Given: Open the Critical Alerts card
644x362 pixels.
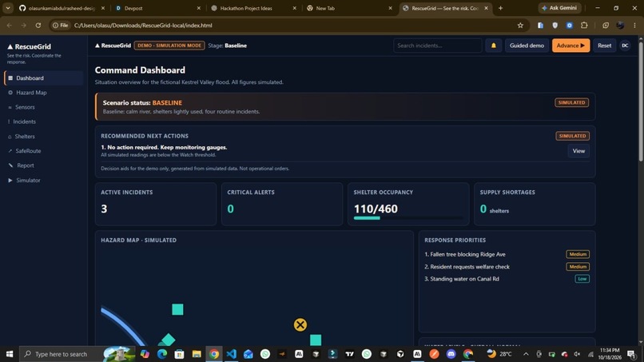Looking at the screenshot, I should [x=282, y=205].
